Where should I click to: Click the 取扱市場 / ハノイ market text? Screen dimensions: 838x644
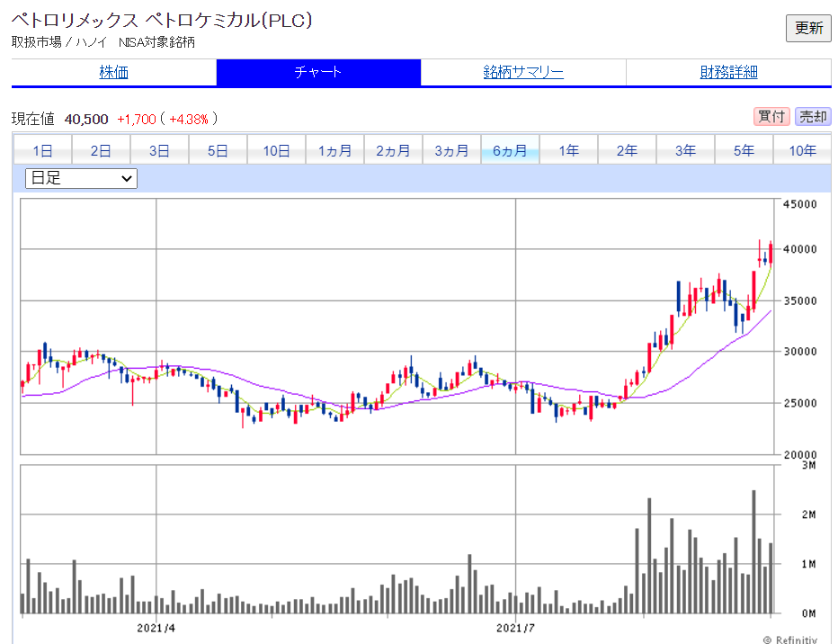59,41
